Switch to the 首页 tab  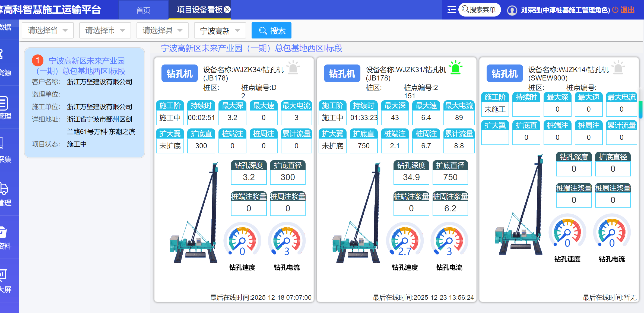click(143, 10)
